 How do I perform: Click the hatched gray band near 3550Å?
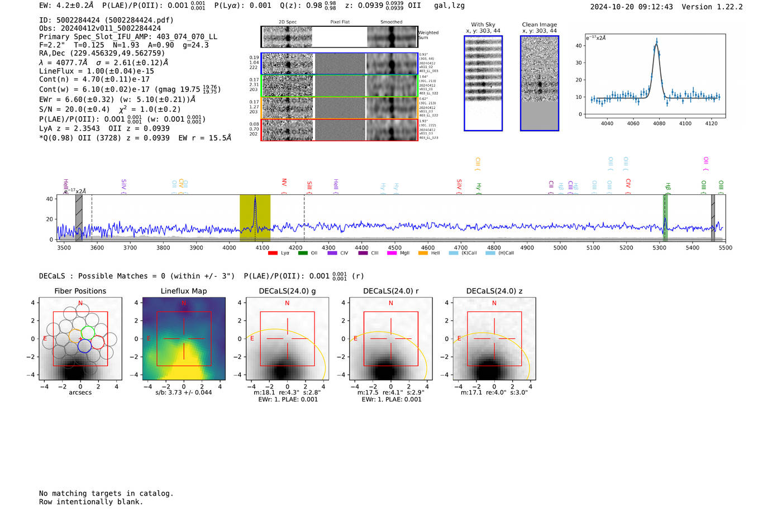[x=79, y=218]
